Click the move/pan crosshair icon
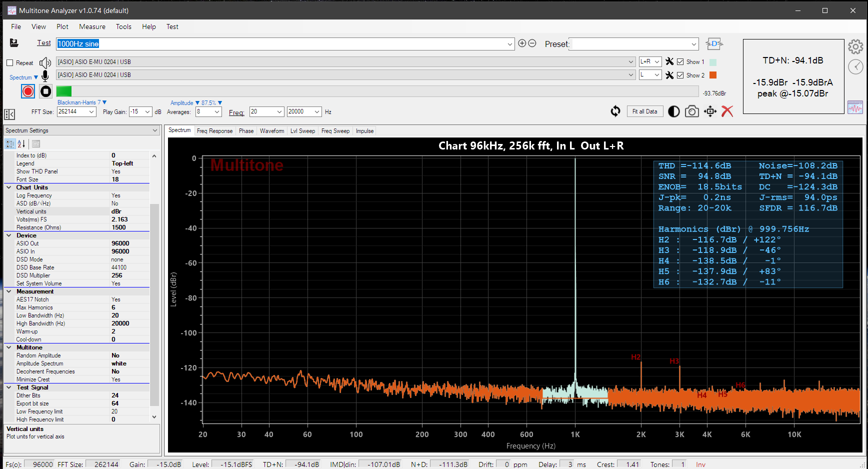Viewport: 868px width, 469px height. (710, 111)
